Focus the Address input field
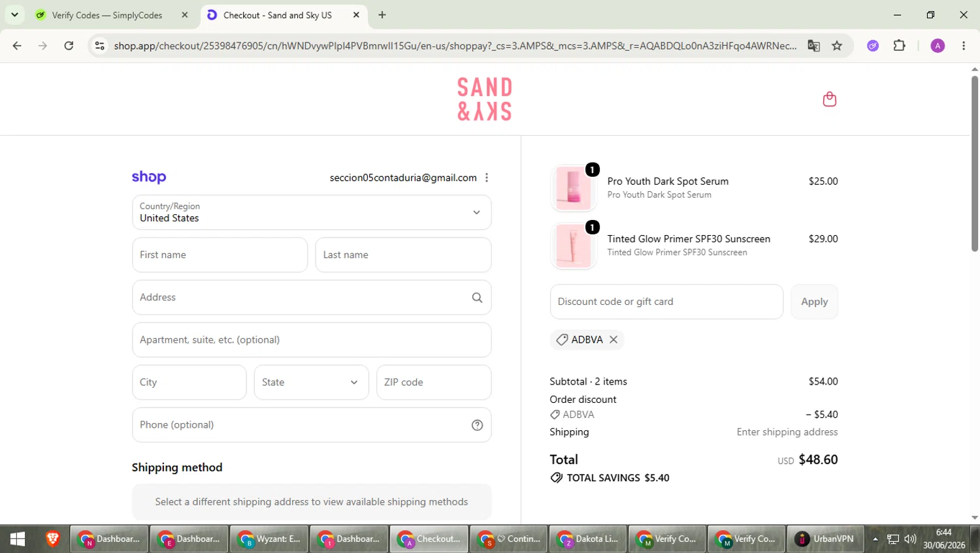This screenshot has height=553, width=980. [x=312, y=298]
